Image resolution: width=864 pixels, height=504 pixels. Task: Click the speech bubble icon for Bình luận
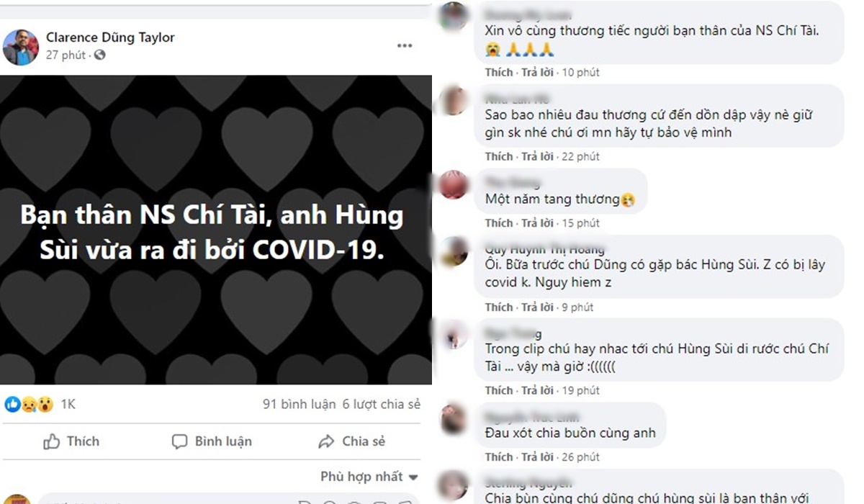(x=180, y=442)
